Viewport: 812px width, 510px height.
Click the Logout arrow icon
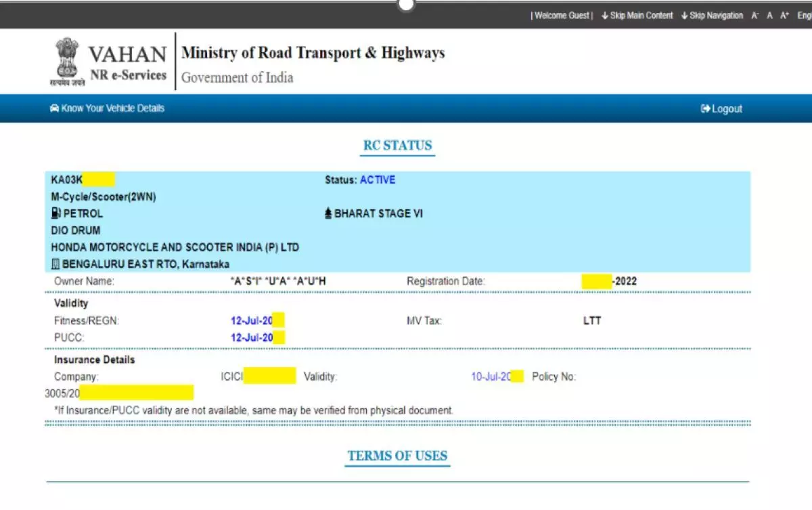pyautogui.click(x=706, y=108)
